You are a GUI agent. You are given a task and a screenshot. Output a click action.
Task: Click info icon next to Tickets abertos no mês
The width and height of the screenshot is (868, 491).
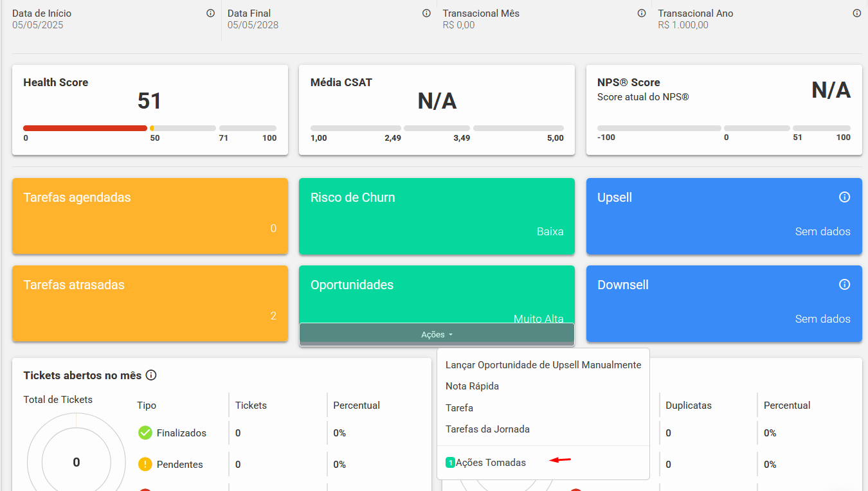[x=151, y=375]
